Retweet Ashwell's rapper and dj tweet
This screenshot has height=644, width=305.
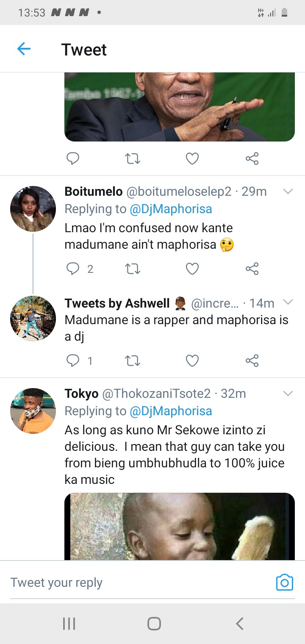point(133,361)
